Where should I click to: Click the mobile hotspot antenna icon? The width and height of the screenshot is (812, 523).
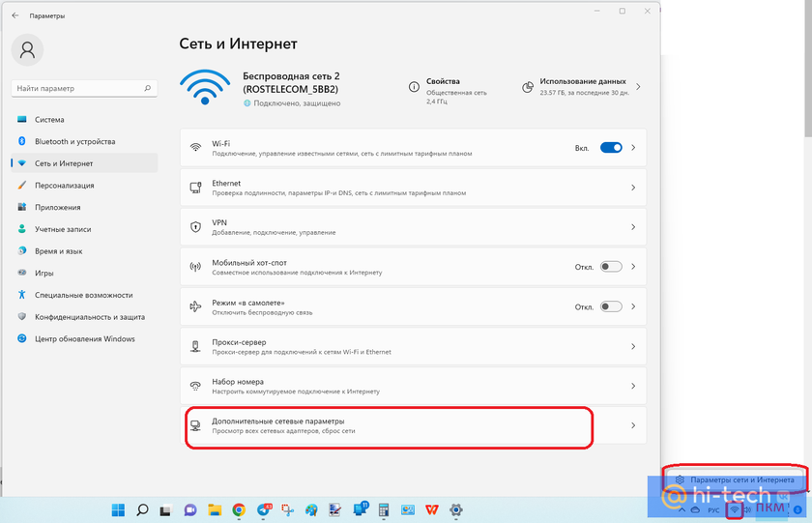click(x=195, y=267)
